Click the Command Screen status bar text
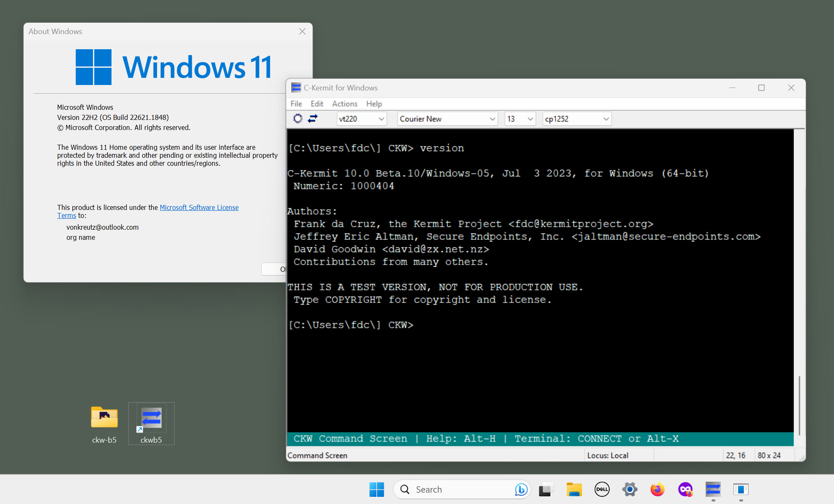Screen dimensions: 834x504 (x=317, y=455)
